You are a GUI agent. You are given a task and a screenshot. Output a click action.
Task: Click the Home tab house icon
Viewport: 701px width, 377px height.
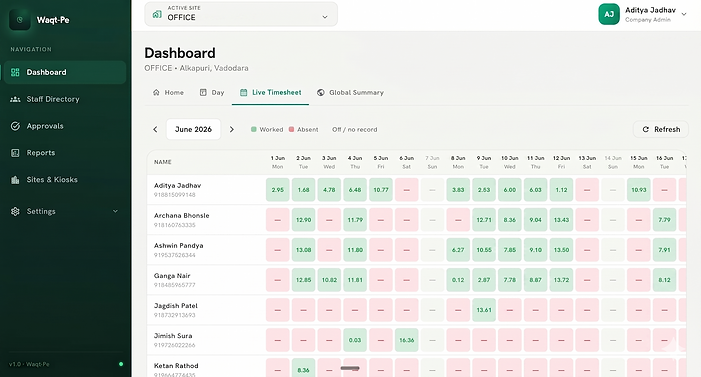pyautogui.click(x=156, y=93)
